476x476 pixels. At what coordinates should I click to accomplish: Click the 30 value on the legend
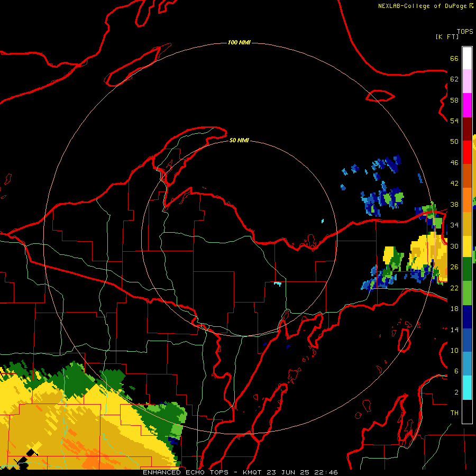pyautogui.click(x=454, y=246)
